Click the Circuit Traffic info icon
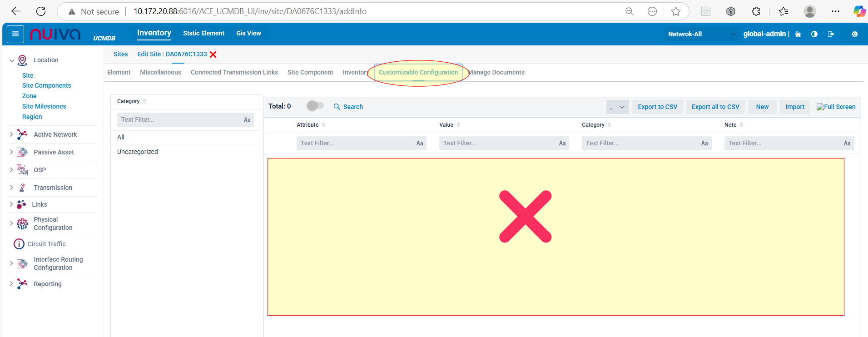 click(x=19, y=244)
